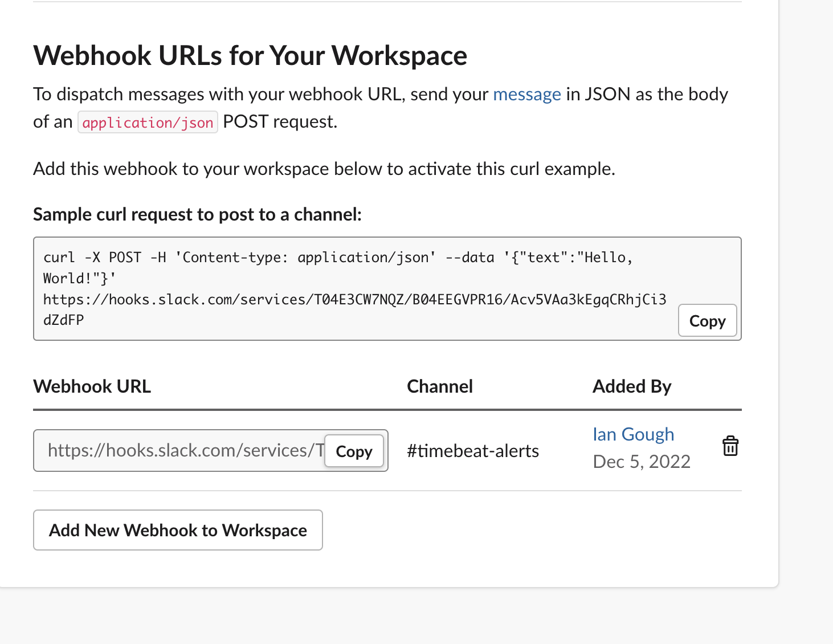The image size is (833, 644).
Task: Click the Added By column header
Action: 632,386
